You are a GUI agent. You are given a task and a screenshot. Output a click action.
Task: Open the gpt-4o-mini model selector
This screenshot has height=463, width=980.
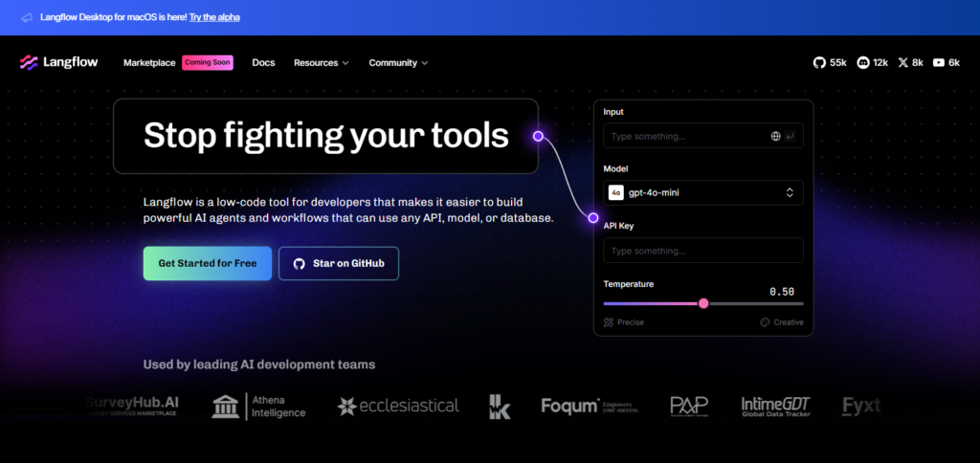point(703,192)
